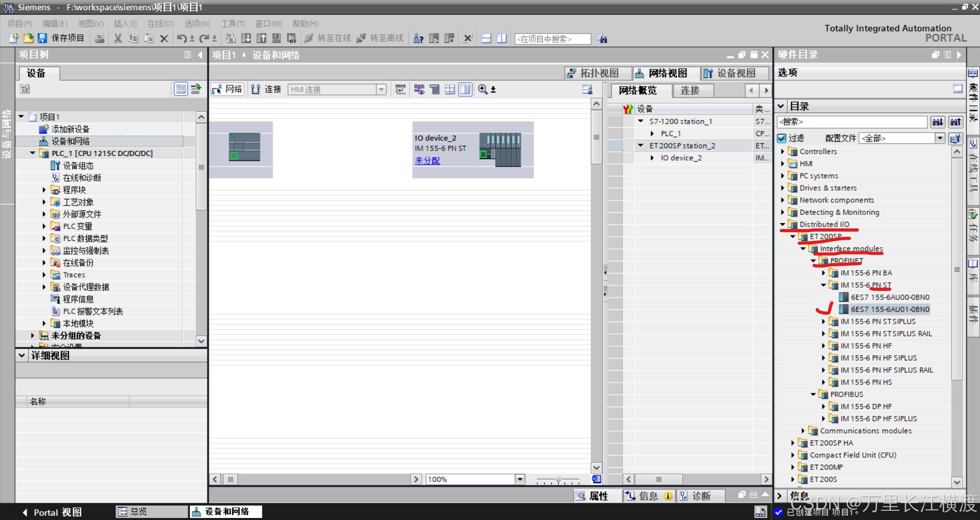
Task: Create a new project with toolbar icon
Action: (x=13, y=38)
